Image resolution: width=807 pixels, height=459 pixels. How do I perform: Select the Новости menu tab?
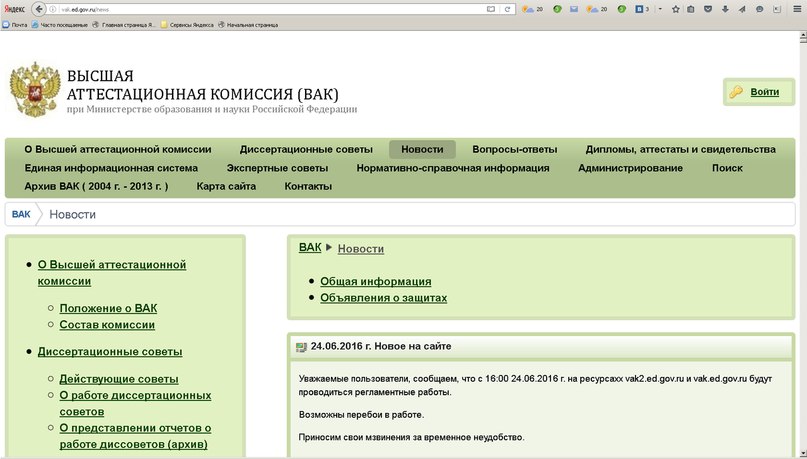422,150
